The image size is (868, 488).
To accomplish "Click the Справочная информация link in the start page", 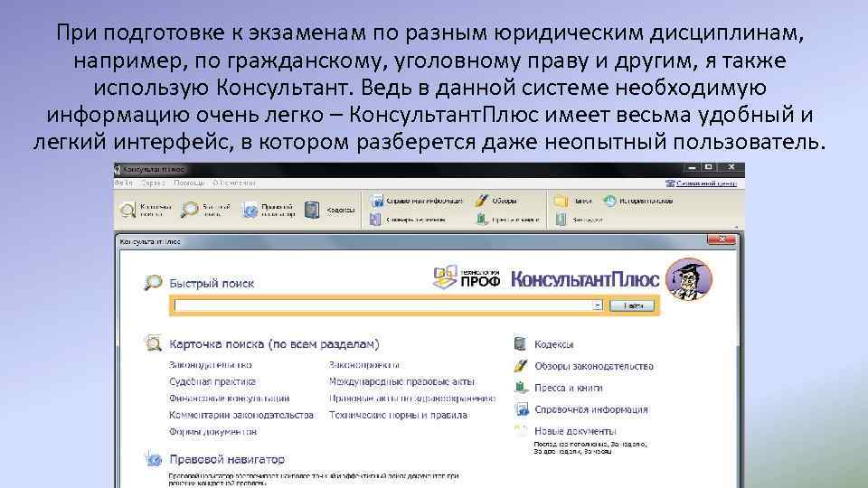I will click(591, 409).
